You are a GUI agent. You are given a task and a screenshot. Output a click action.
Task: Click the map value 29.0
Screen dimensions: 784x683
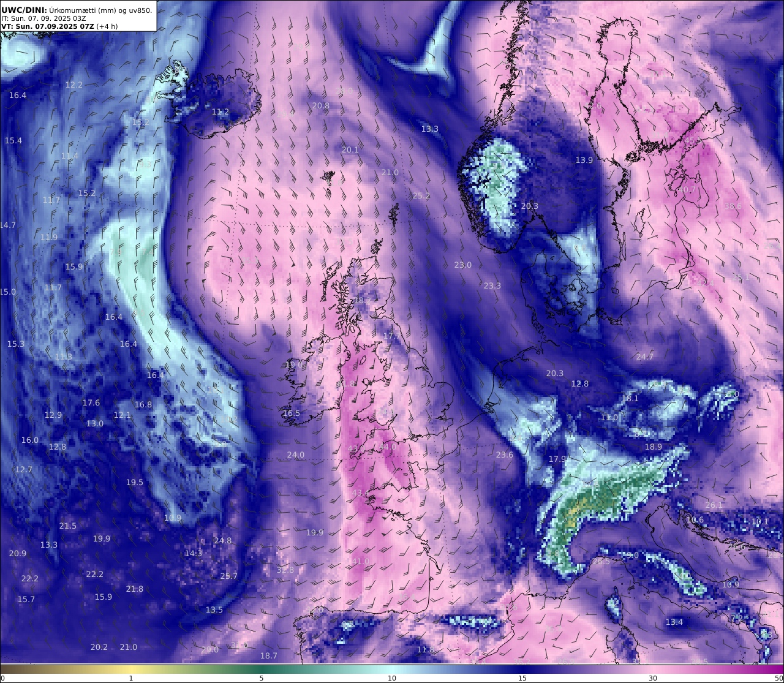click(210, 650)
